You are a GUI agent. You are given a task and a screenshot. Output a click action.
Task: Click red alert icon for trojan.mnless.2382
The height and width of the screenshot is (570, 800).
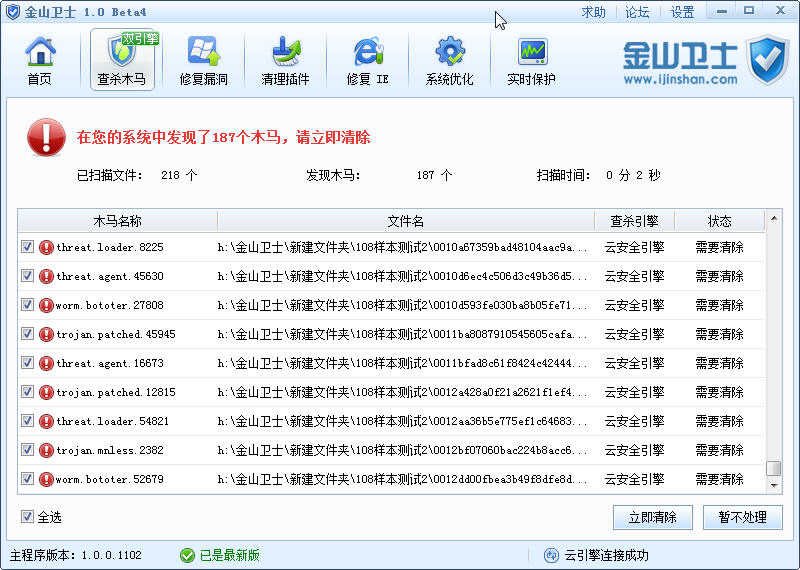[x=46, y=451]
